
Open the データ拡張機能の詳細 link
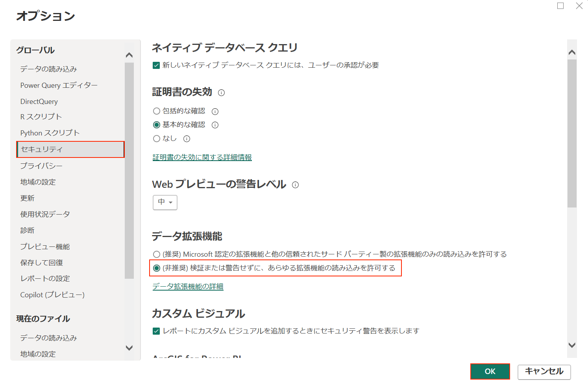(187, 286)
